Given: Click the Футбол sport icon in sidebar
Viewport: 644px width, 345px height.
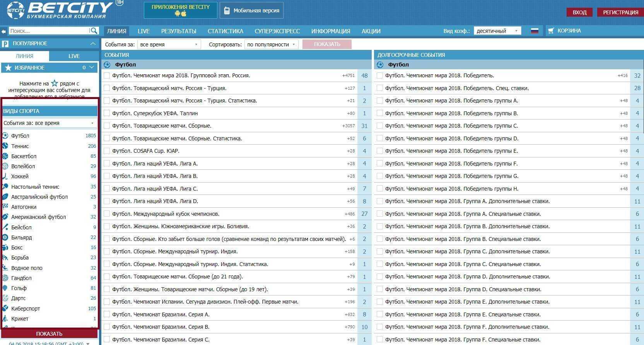Looking at the screenshot, I should click(x=5, y=136).
